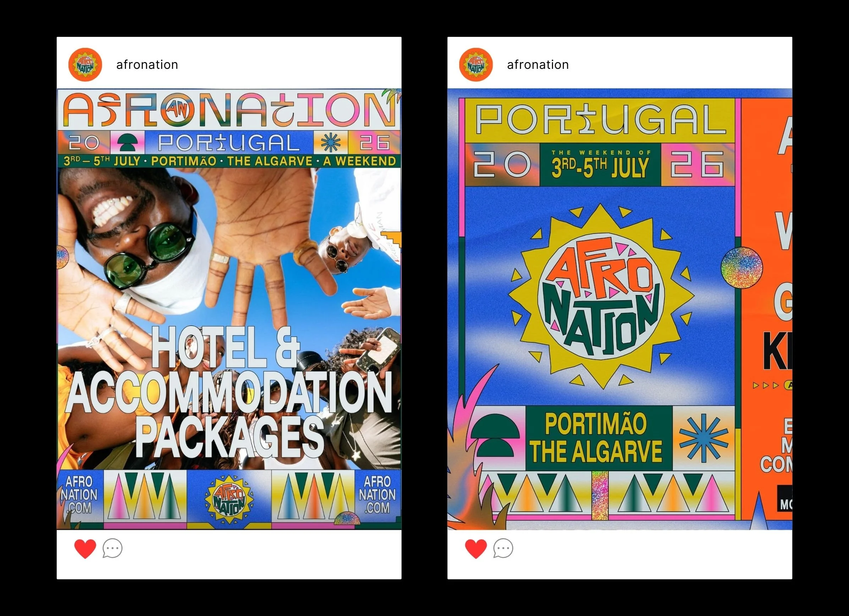The height and width of the screenshot is (616, 849).
Task: Open comments on the right post
Action: [x=503, y=548]
